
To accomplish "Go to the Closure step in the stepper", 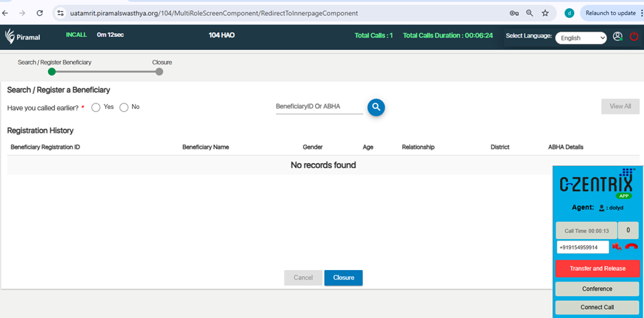I will pos(160,71).
